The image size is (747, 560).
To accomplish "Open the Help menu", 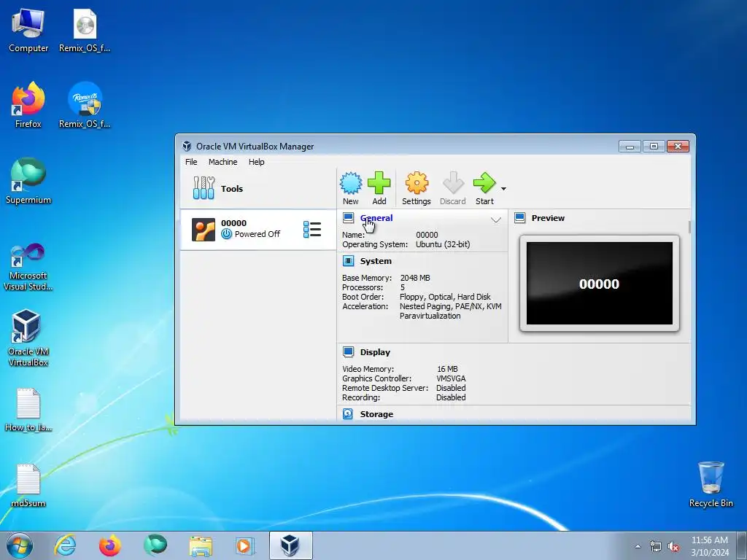I will point(256,162).
